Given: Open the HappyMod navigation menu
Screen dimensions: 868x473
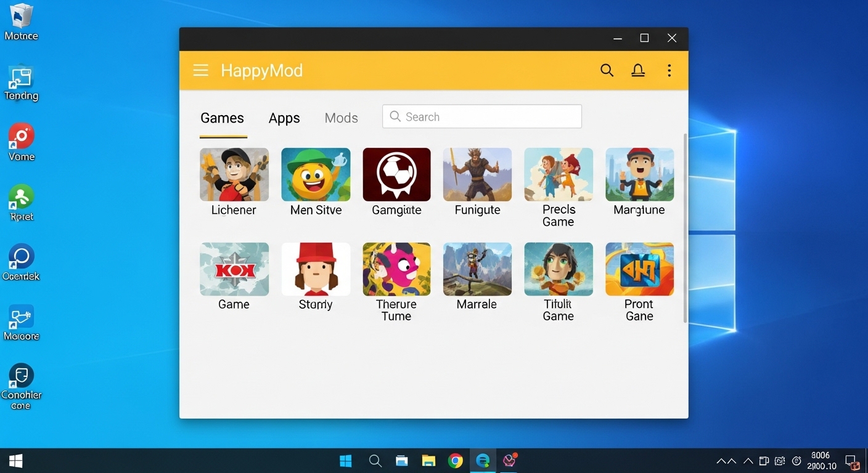Looking at the screenshot, I should tap(200, 70).
